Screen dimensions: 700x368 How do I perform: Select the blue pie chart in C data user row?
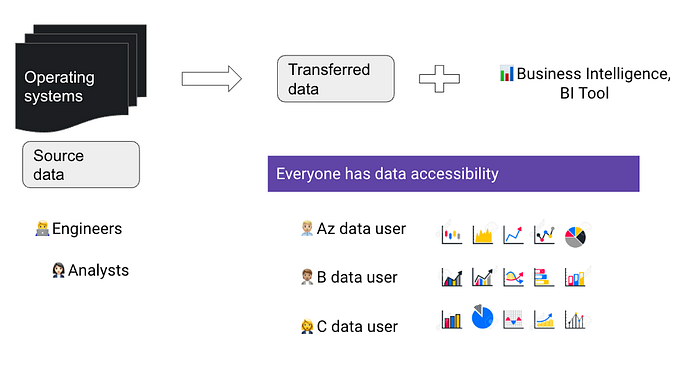tap(482, 317)
